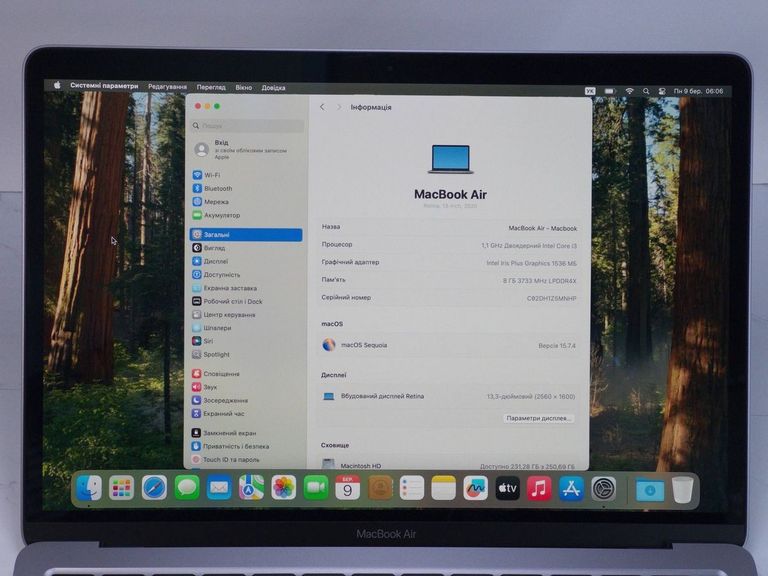Open Photos app in Dock
The height and width of the screenshot is (576, 768).
pyautogui.click(x=284, y=488)
